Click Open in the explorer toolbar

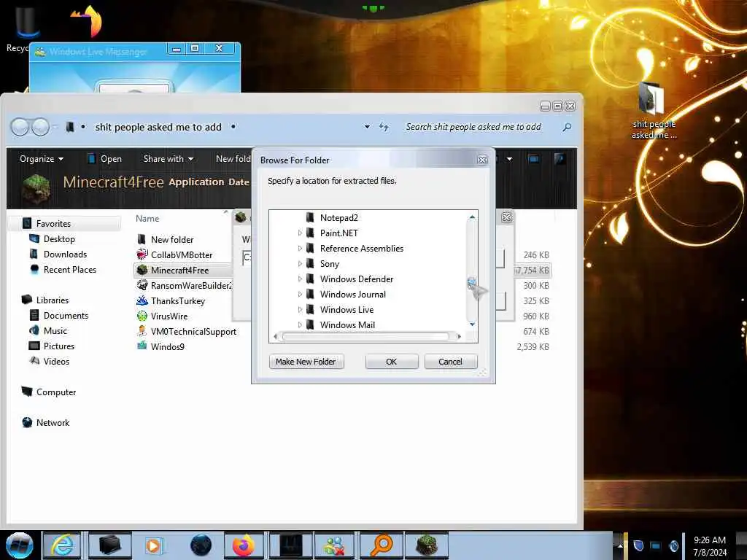coord(105,158)
